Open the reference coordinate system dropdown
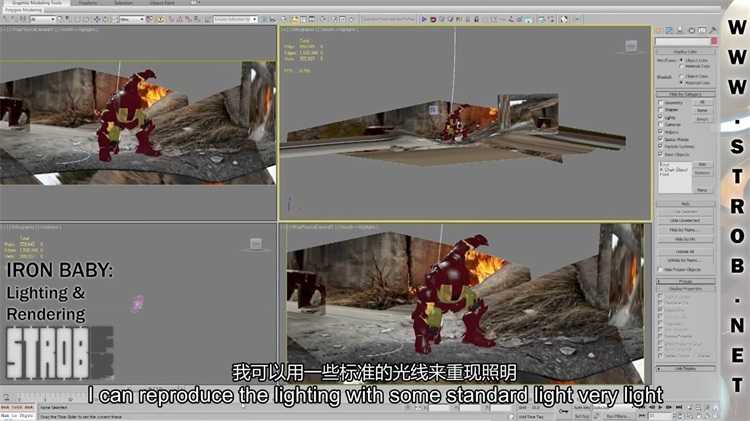Screen dimensions: 750x421 [x=132, y=20]
